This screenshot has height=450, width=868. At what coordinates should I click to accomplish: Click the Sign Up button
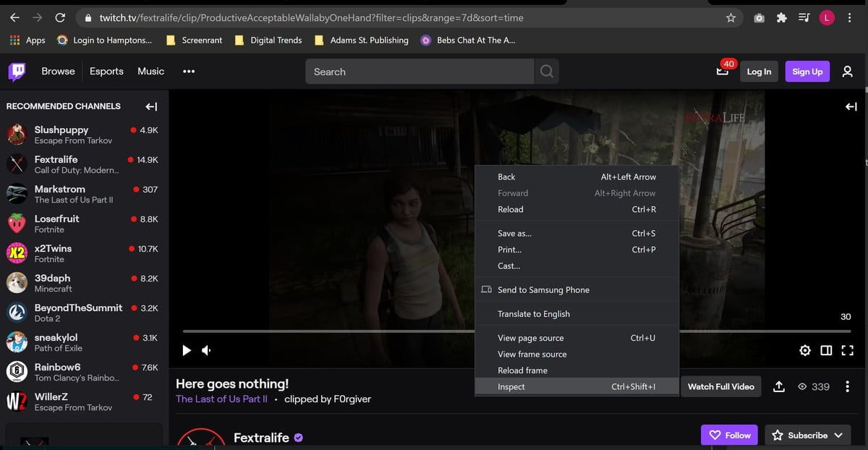pyautogui.click(x=807, y=71)
